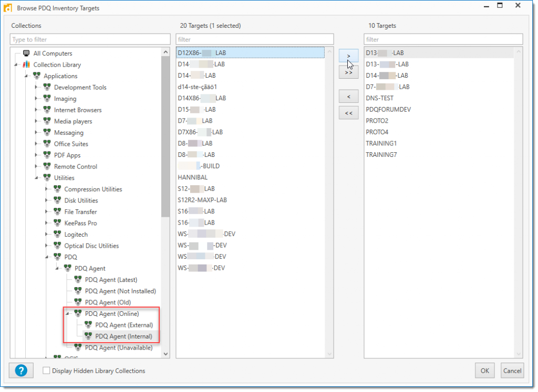Screen dimensions: 538x392
Task: Collapse the PDQ Agent tree node
Action: tap(57, 268)
